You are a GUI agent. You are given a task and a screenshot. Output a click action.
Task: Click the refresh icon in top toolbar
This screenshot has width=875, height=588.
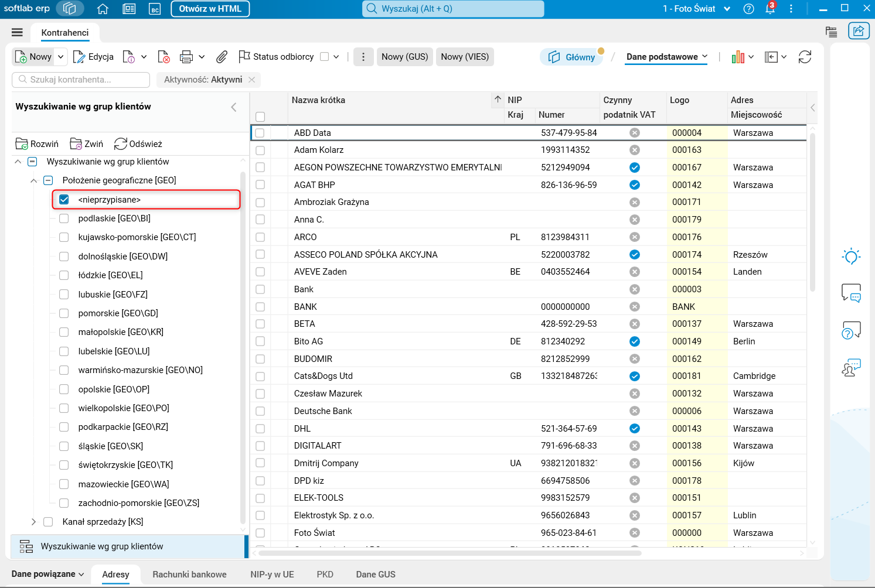pyautogui.click(x=805, y=57)
